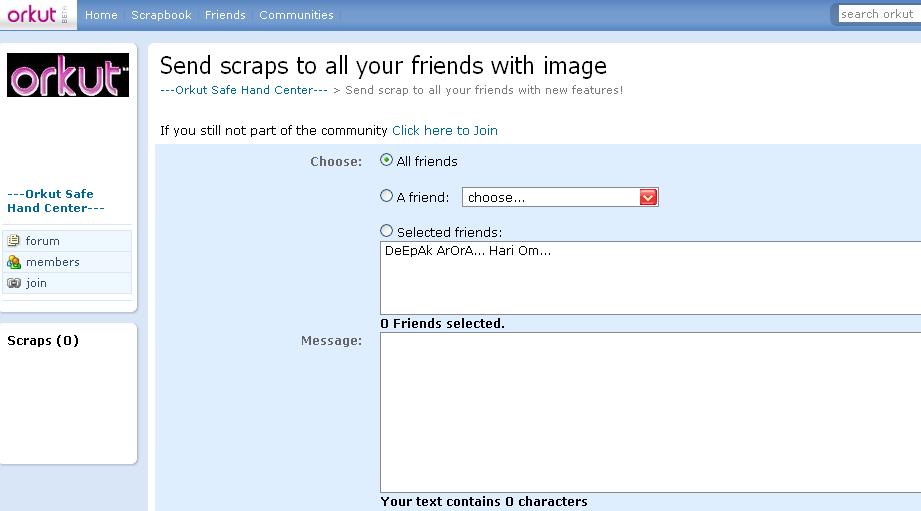
Task: Open the join link in sidebar
Action: click(x=36, y=283)
